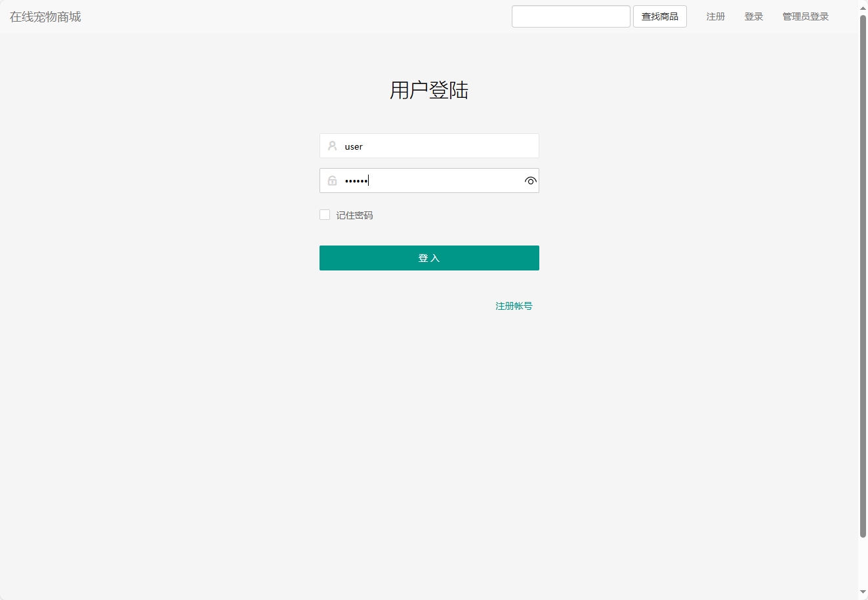
Task: Click inside the product search input box
Action: point(570,16)
